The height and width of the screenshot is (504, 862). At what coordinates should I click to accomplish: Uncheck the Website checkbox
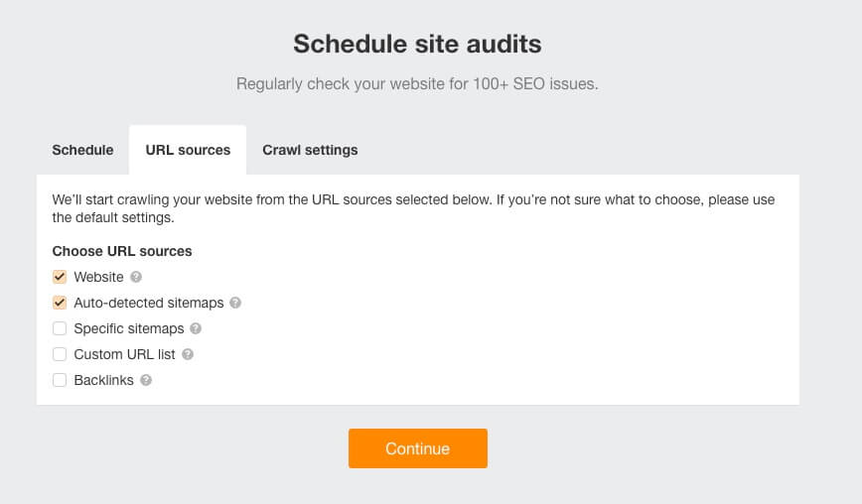(x=60, y=278)
